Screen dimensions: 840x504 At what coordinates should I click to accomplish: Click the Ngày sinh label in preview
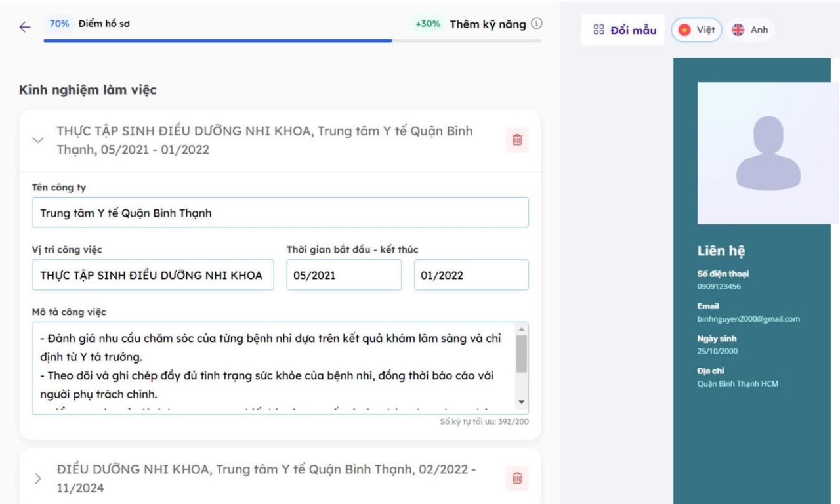[x=717, y=339]
